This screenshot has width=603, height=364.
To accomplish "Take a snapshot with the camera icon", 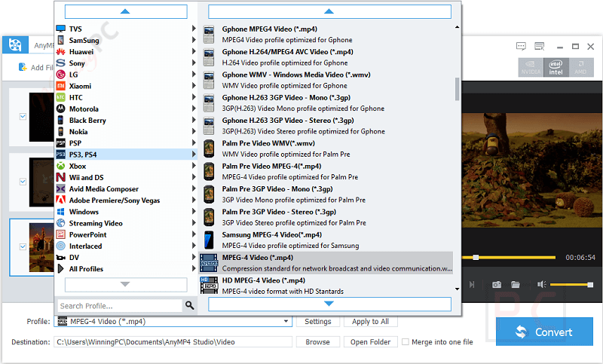I will [x=497, y=284].
